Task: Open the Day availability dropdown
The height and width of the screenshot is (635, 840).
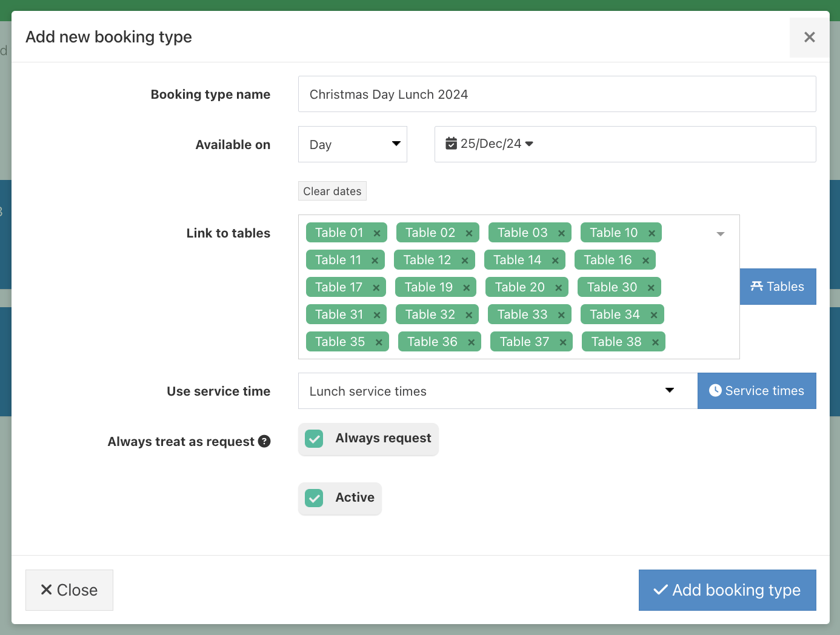Action: (x=352, y=144)
